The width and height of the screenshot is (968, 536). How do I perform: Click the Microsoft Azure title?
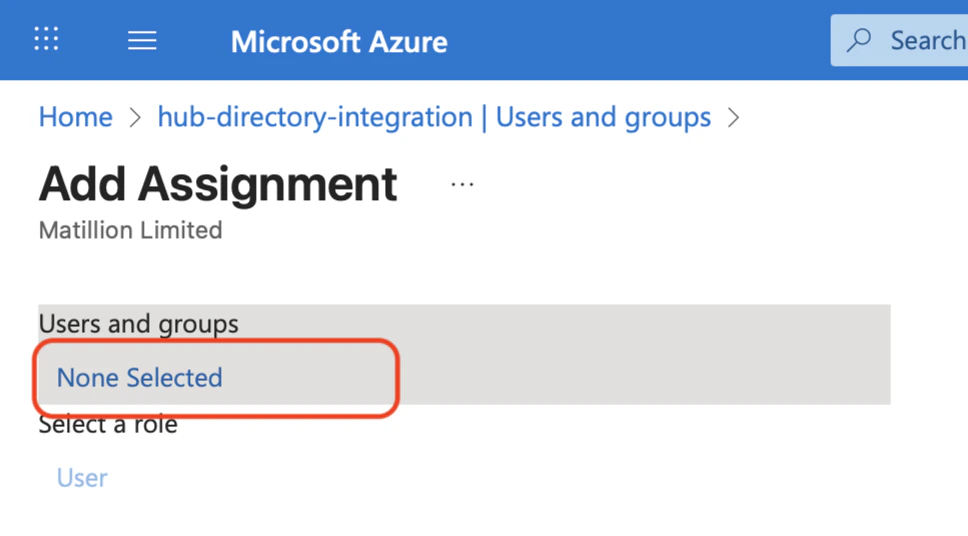coord(339,42)
